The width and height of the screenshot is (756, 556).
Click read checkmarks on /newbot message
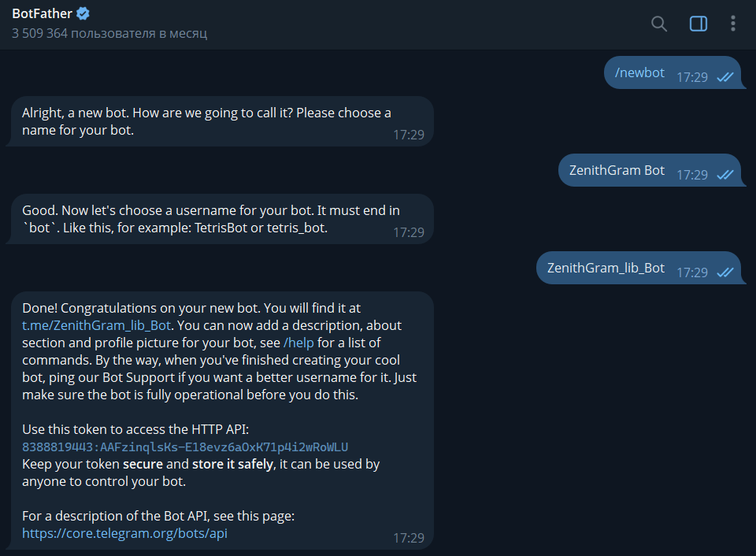coord(724,77)
